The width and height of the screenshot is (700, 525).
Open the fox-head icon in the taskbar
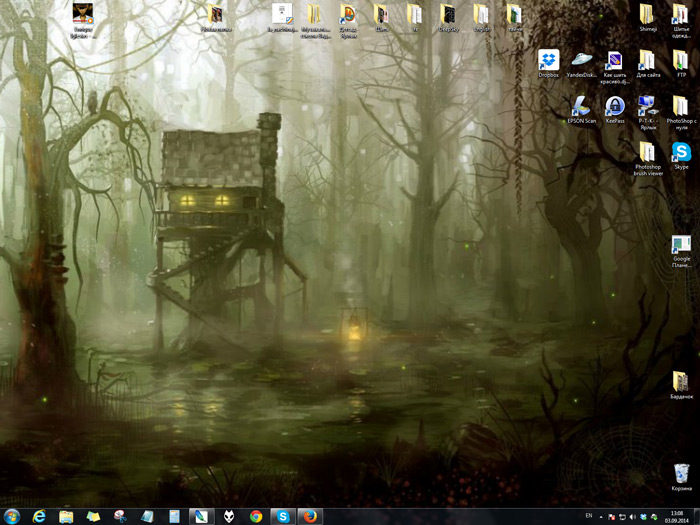tap(229, 517)
